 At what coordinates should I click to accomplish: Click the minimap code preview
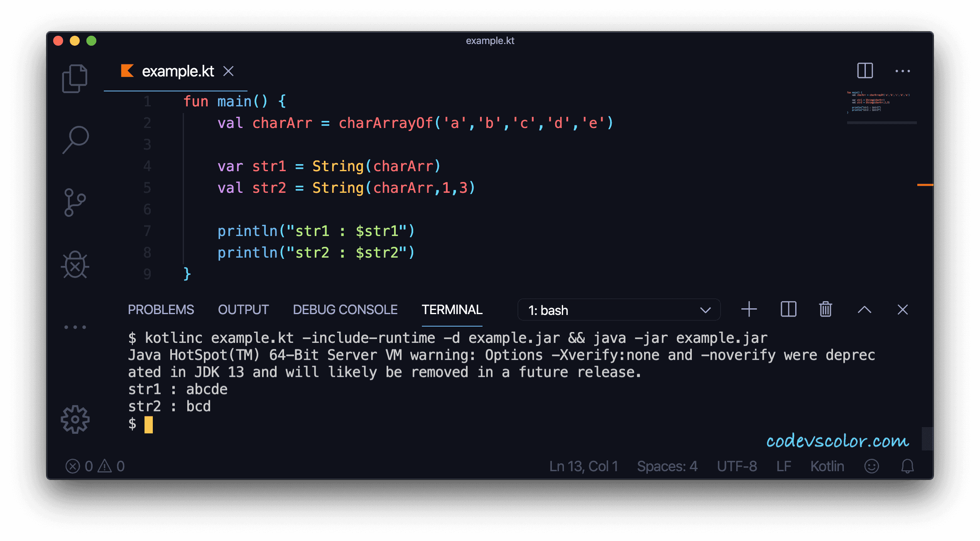(878, 102)
